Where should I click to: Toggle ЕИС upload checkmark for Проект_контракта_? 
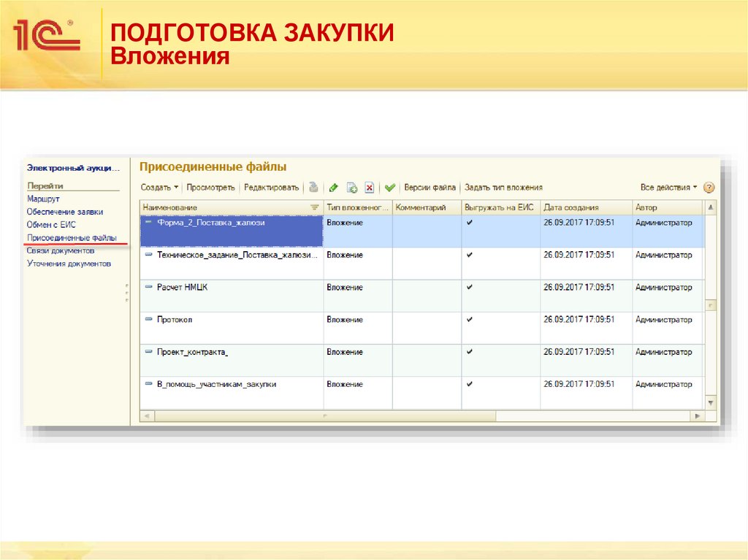468,352
